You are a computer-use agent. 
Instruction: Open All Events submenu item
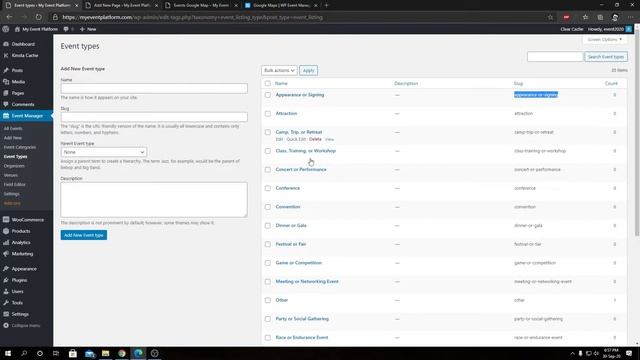click(13, 129)
